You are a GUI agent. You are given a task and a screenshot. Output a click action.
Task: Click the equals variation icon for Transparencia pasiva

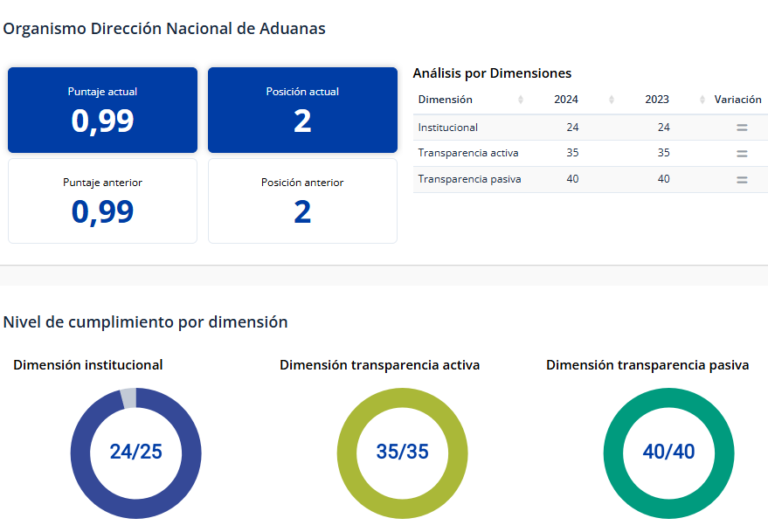point(741,180)
